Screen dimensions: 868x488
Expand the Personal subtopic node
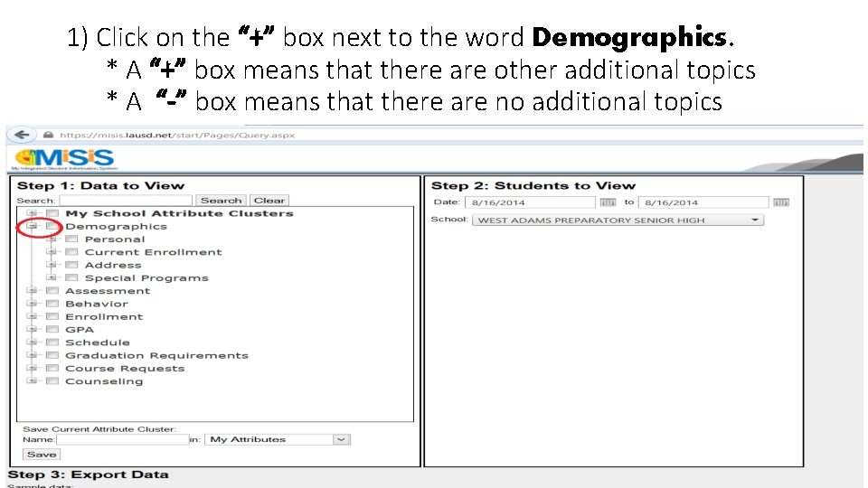click(x=52, y=239)
